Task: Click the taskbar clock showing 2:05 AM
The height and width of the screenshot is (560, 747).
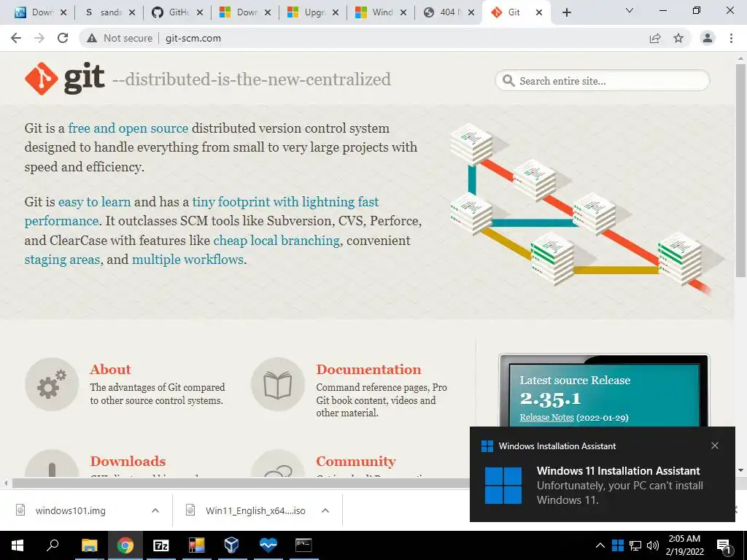Action: coord(684,545)
